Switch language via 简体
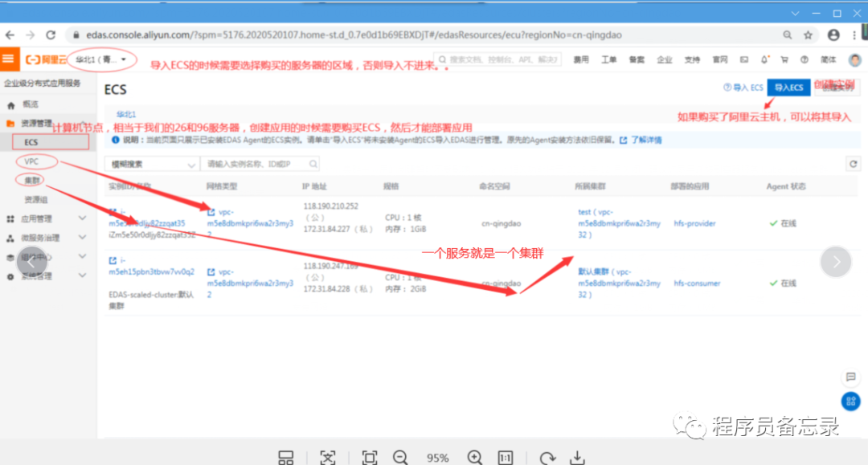Image resolution: width=868 pixels, height=465 pixels. 828,59
